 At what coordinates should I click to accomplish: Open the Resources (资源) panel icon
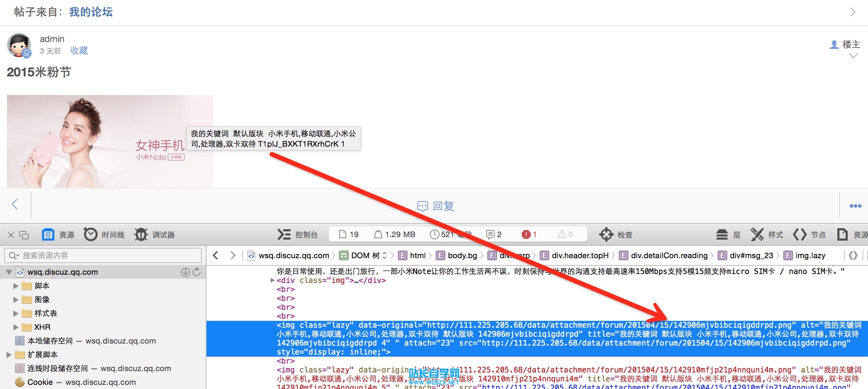pyautogui.click(x=48, y=235)
